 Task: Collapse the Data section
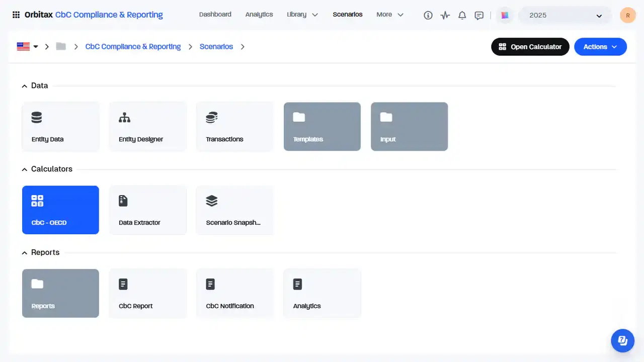(x=24, y=86)
